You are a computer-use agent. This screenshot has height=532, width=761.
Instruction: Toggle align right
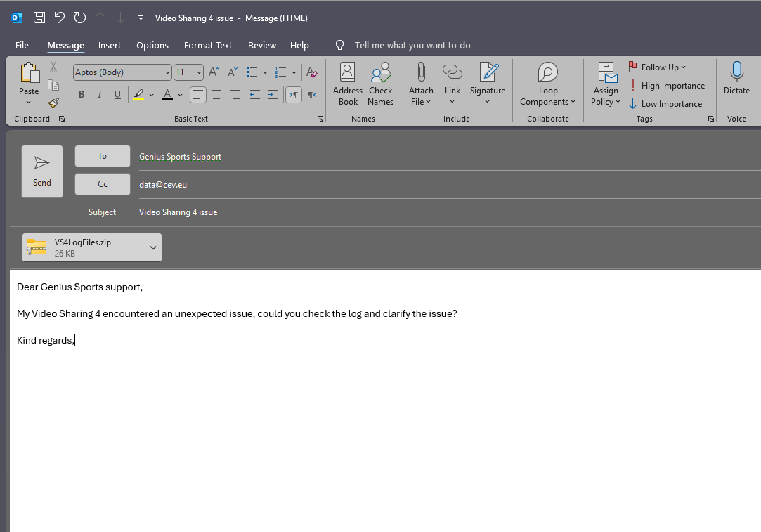[235, 95]
